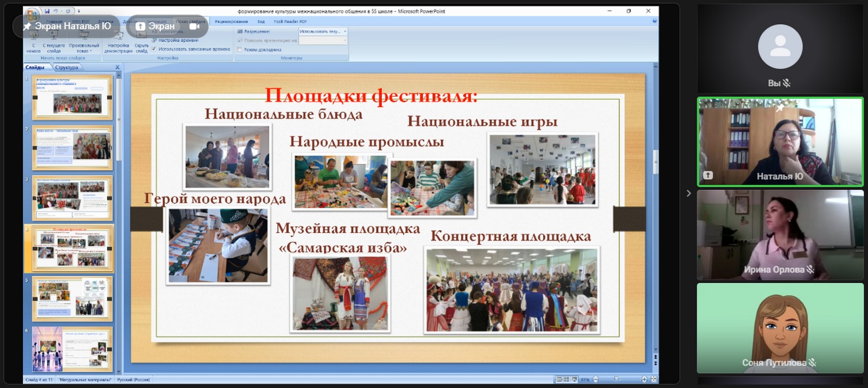Start slideshow from status bar icon
This screenshot has height=388, width=868.
coord(574,379)
